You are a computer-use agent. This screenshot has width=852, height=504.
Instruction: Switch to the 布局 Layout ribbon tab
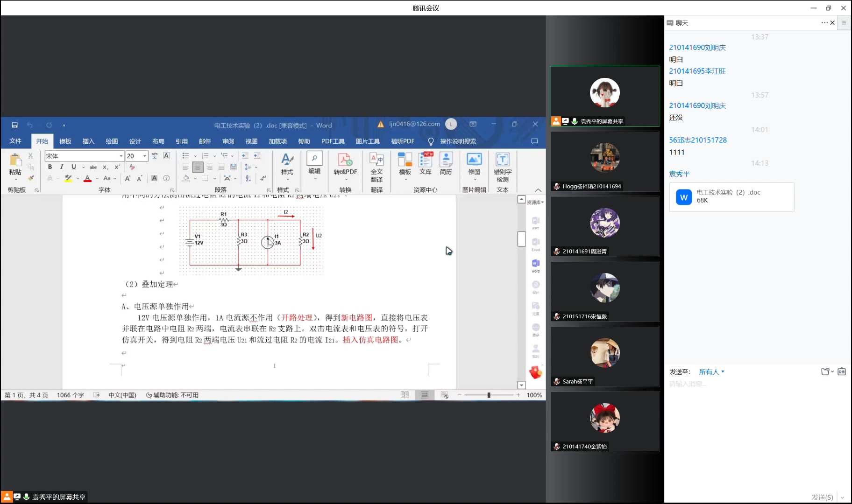[158, 141]
